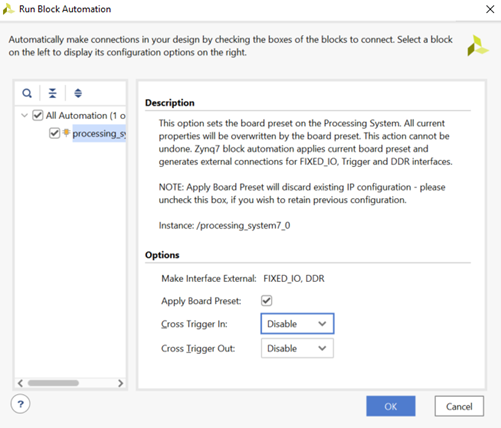
Task: Open the search icon in tree toolbar
Action: click(27, 93)
